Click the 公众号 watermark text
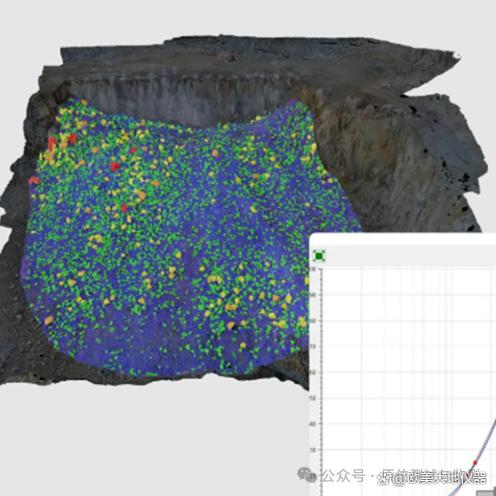 [x=342, y=476]
